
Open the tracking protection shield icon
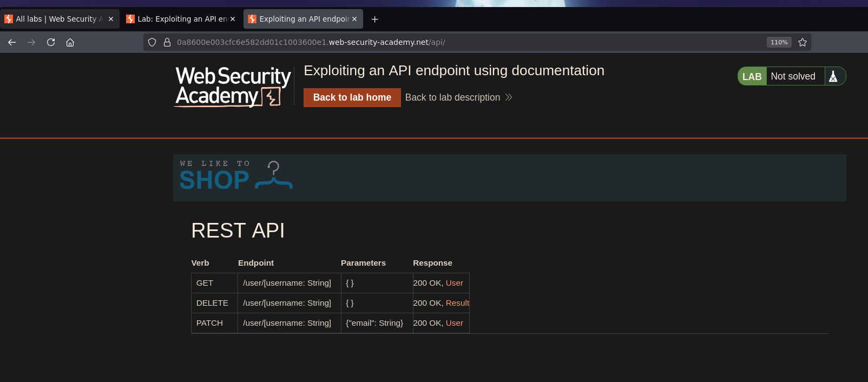152,42
